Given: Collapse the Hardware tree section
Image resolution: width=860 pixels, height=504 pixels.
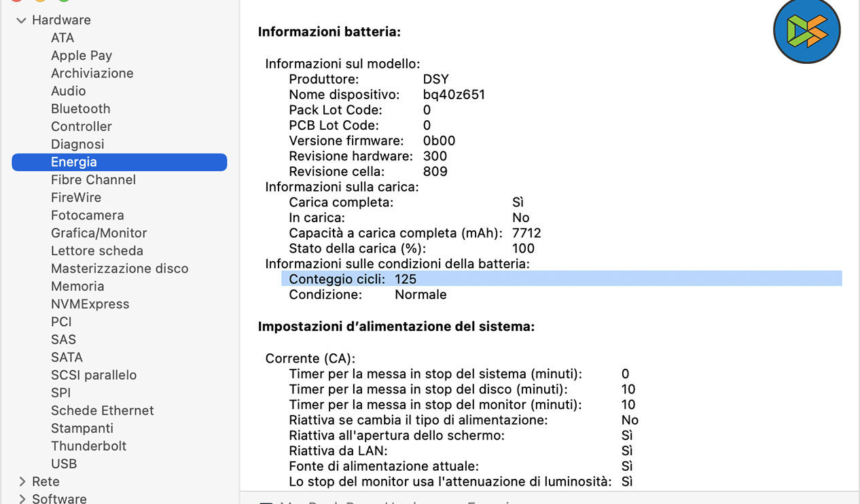Looking at the screenshot, I should click(x=22, y=20).
